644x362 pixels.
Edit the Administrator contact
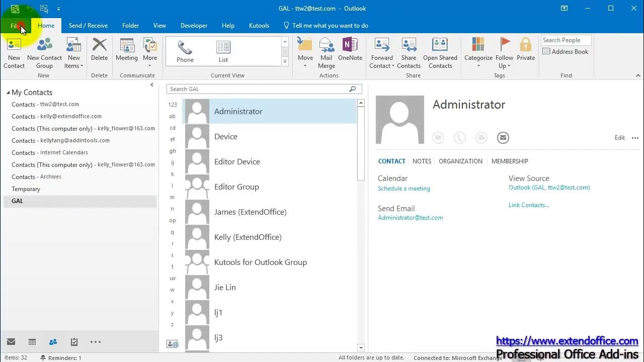coord(620,138)
